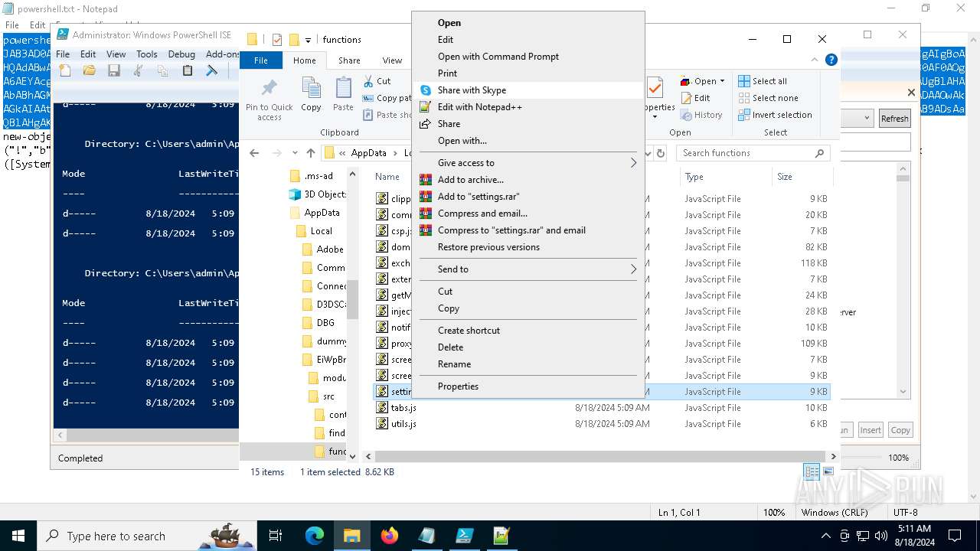Click large Paste icon in Explorer ribbon
The width and height of the screenshot is (980, 551).
point(343,95)
